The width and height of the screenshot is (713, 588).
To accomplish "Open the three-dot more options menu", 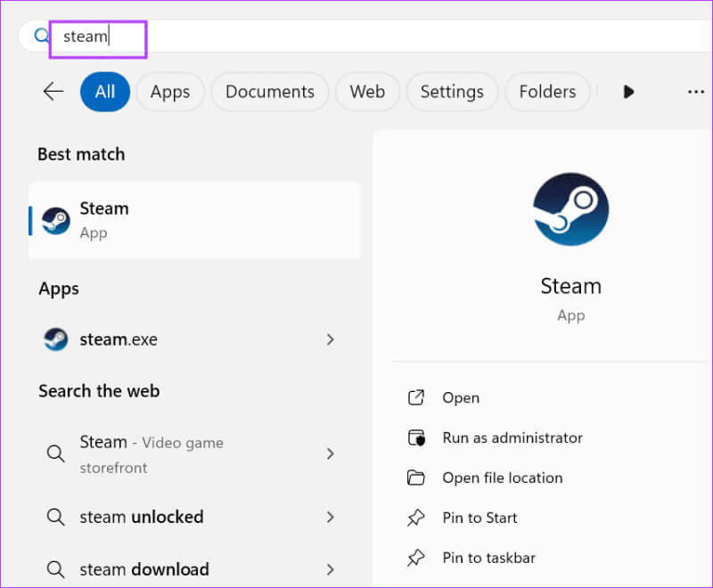I will point(695,92).
